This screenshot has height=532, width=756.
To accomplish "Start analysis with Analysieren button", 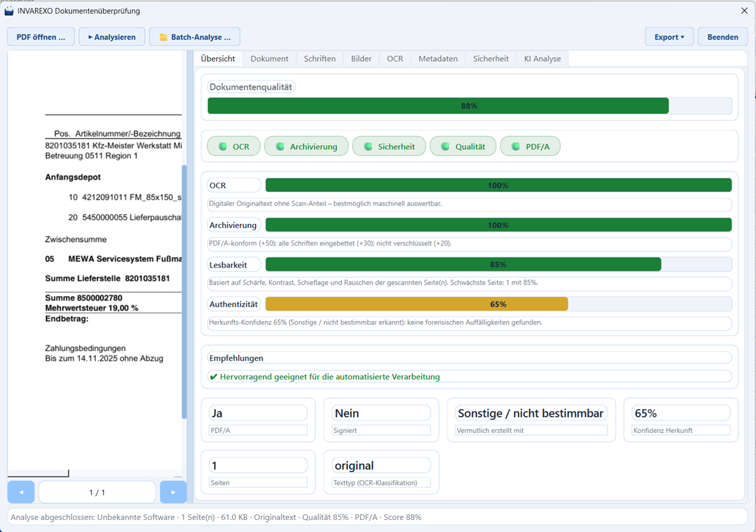I will click(112, 37).
